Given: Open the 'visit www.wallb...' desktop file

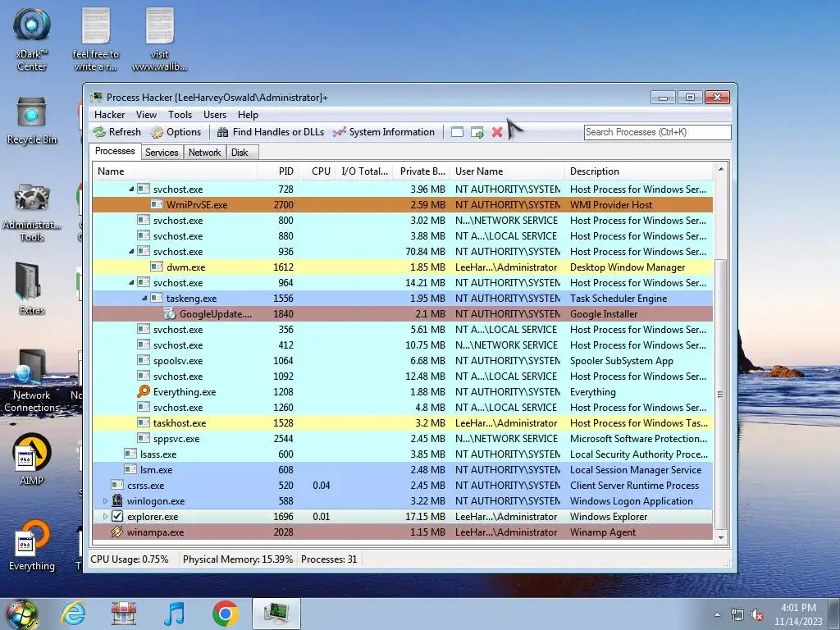Looking at the screenshot, I should 160,39.
